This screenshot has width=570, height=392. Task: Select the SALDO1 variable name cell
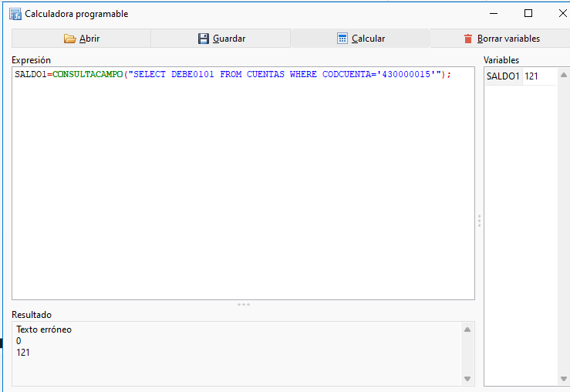(x=503, y=76)
